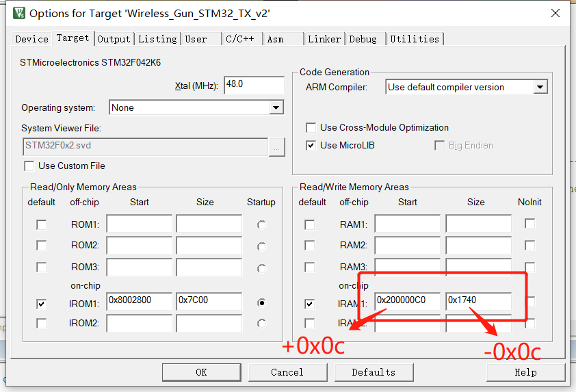Open the Listing tab
The height and width of the screenshot is (392, 576).
point(157,39)
